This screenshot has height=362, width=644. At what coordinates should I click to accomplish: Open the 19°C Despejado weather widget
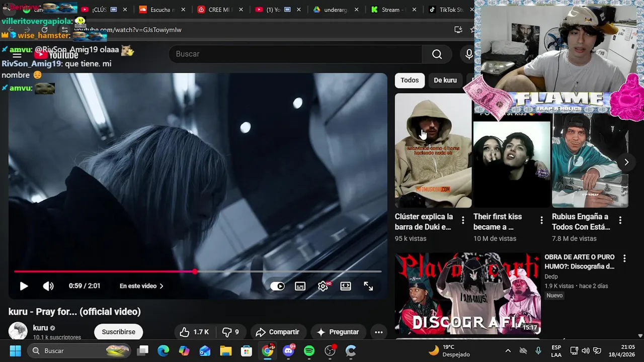point(449,350)
